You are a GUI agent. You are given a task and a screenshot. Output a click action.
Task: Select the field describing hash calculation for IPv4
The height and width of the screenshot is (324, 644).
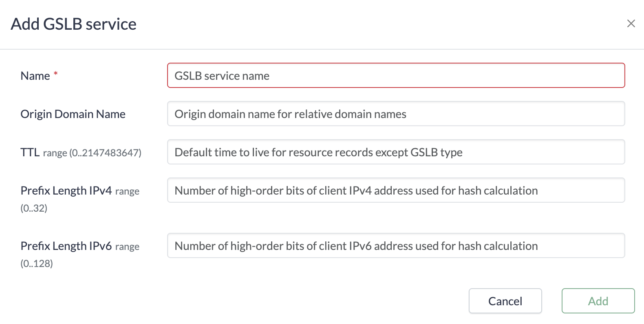pyautogui.click(x=395, y=190)
